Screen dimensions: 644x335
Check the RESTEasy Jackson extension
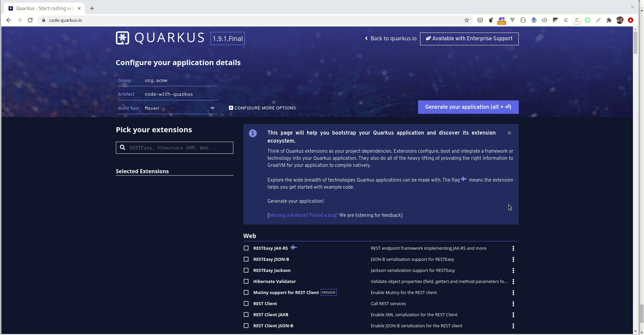[246, 270]
